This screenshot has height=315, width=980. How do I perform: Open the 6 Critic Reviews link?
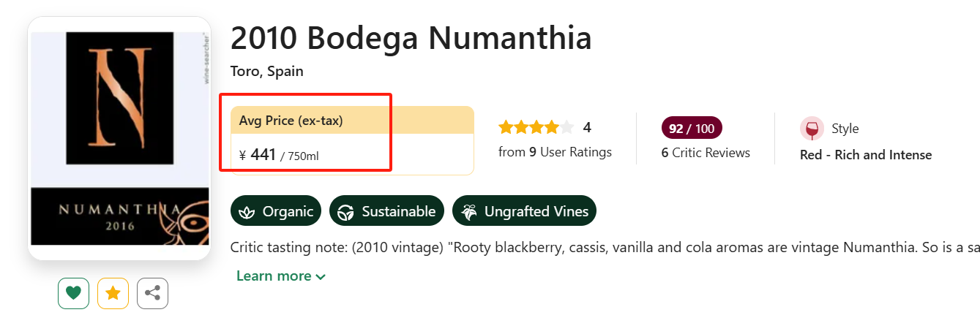click(x=706, y=153)
